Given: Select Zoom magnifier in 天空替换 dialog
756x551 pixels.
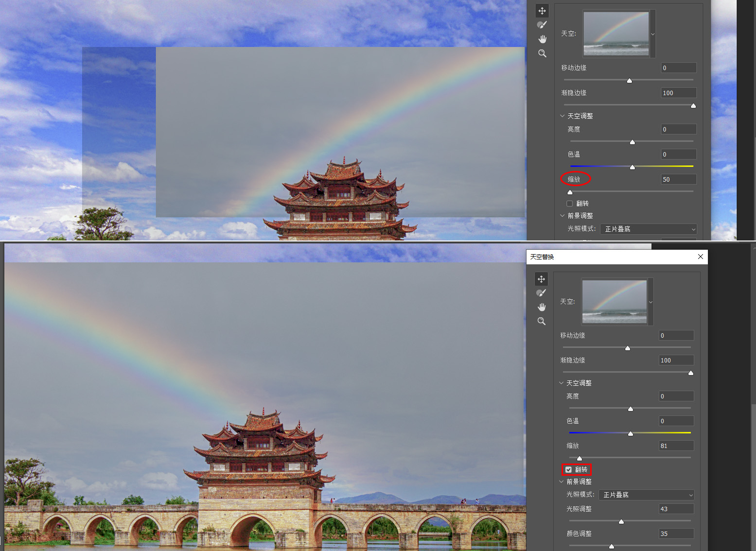Looking at the screenshot, I should [x=541, y=321].
